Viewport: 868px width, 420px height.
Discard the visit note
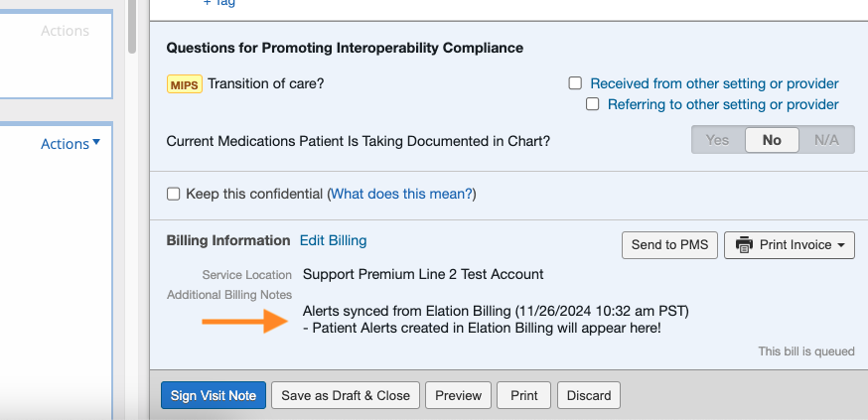point(589,395)
